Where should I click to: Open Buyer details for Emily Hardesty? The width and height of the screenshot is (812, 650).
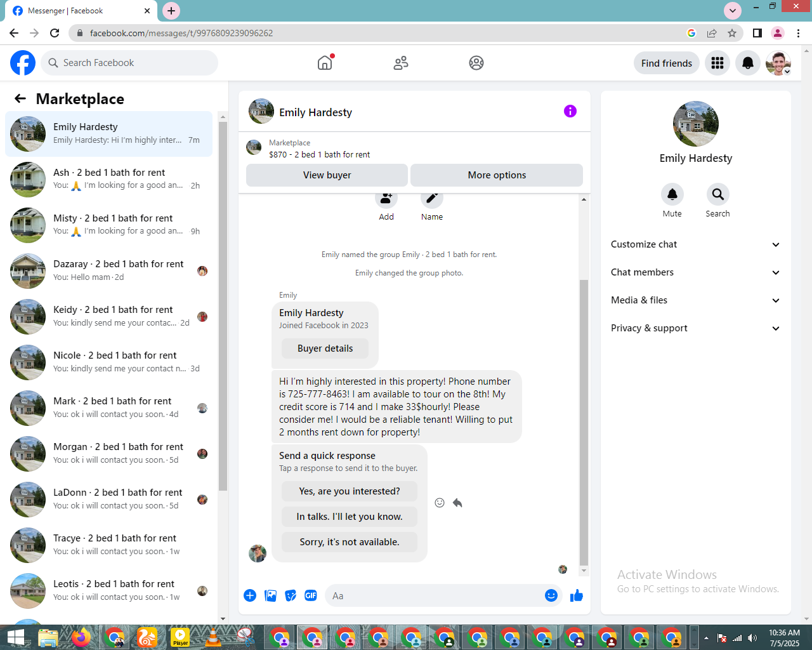325,348
